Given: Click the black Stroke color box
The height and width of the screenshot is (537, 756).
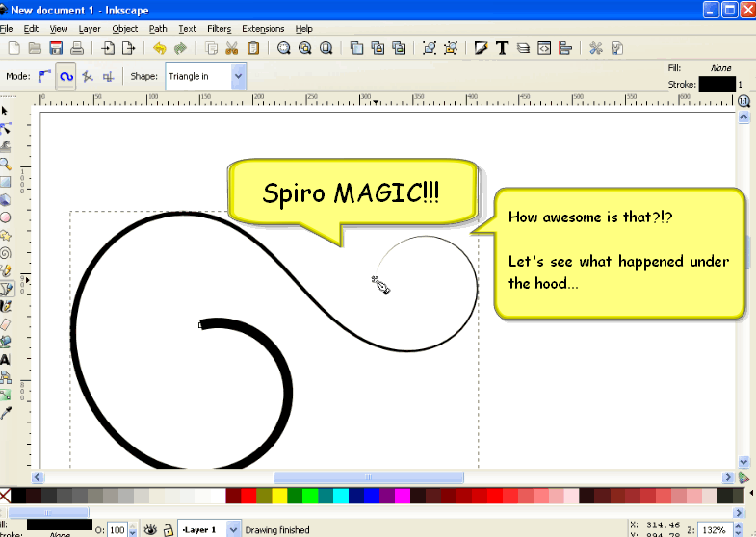Looking at the screenshot, I should [x=717, y=85].
